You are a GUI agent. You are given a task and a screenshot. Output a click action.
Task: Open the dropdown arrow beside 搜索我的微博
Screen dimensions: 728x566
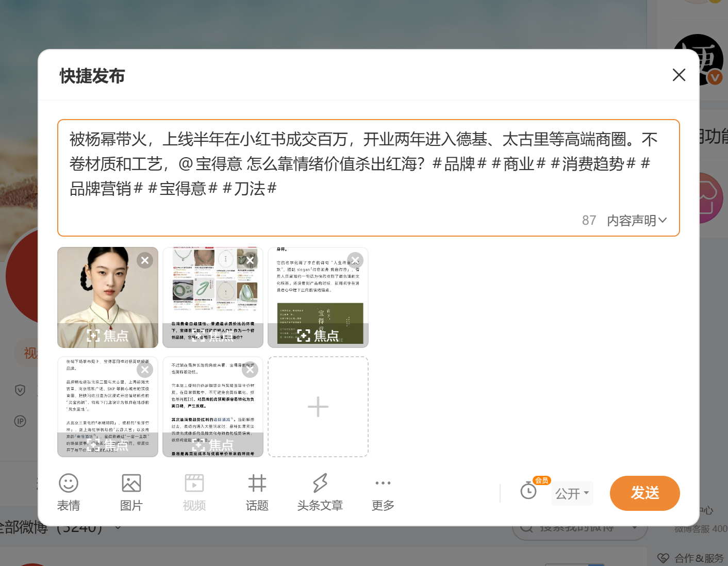[635, 528]
